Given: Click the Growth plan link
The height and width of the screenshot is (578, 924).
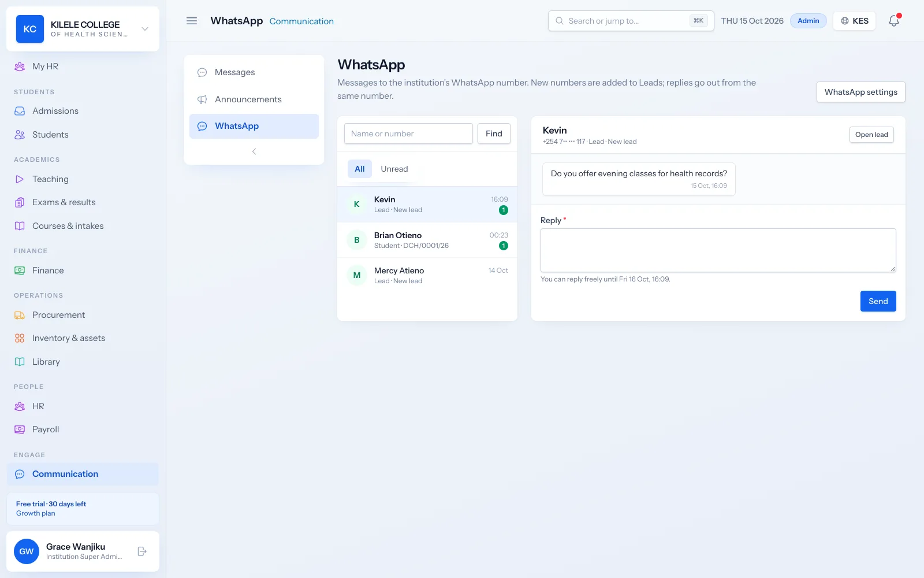Looking at the screenshot, I should pos(36,513).
